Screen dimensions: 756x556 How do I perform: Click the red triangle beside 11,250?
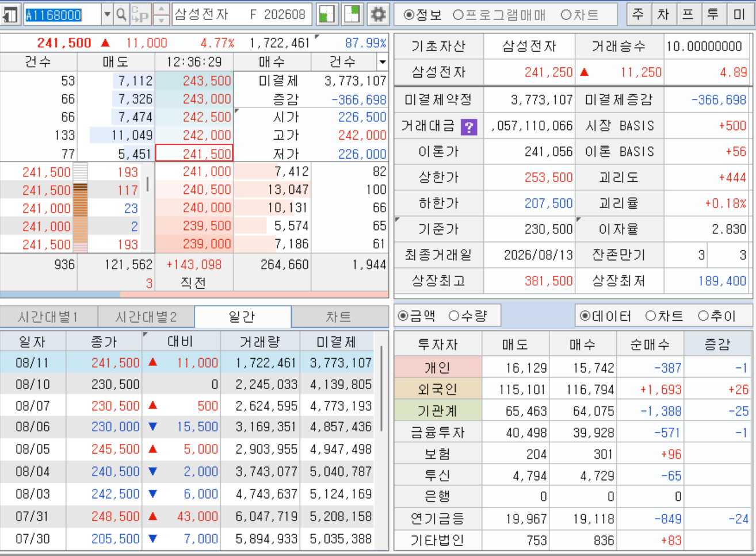(585, 72)
